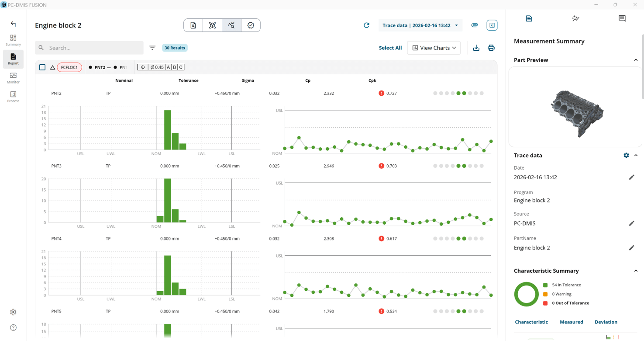Viewport: 644px width, 341px height.
Task: Click the 0 Out of Tolerance legend entry
Action: tap(566, 303)
